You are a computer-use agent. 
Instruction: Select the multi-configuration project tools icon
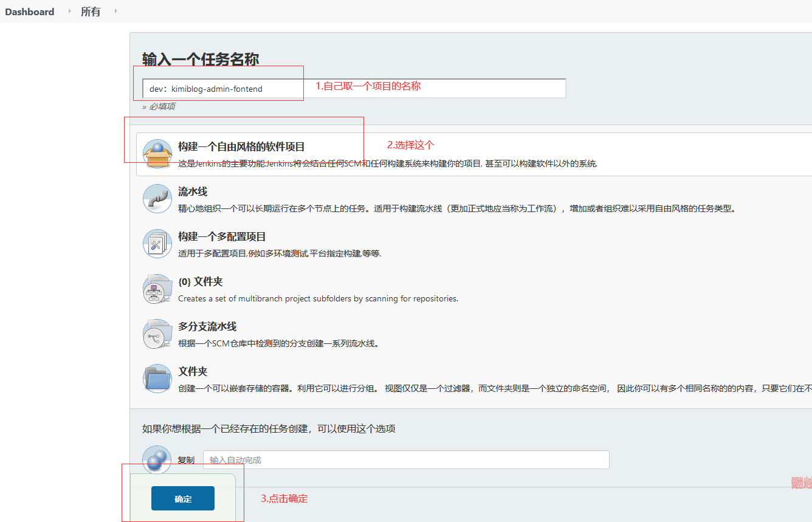point(157,244)
